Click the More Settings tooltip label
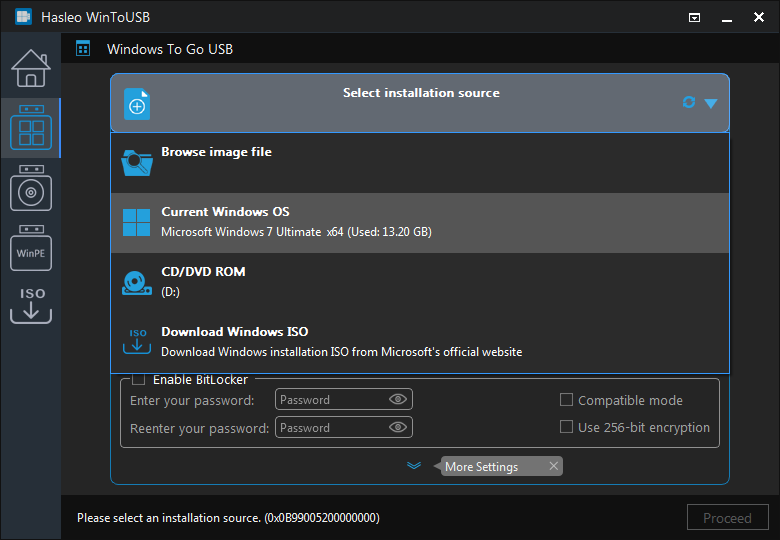The image size is (780, 540). coord(482,466)
